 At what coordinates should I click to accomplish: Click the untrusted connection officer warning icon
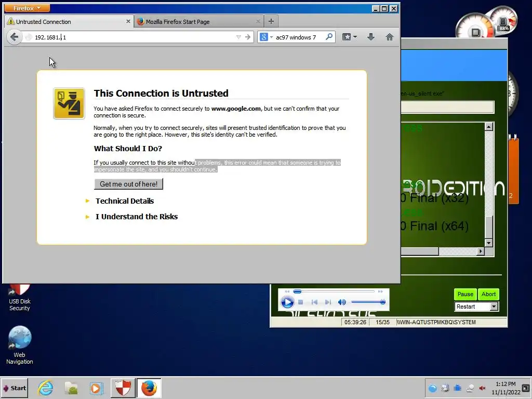pos(69,103)
